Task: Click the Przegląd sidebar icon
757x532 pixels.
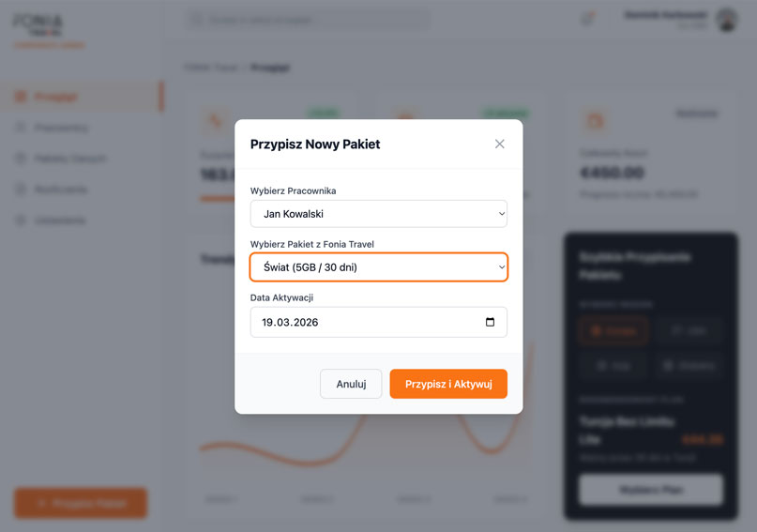Action: [21, 97]
